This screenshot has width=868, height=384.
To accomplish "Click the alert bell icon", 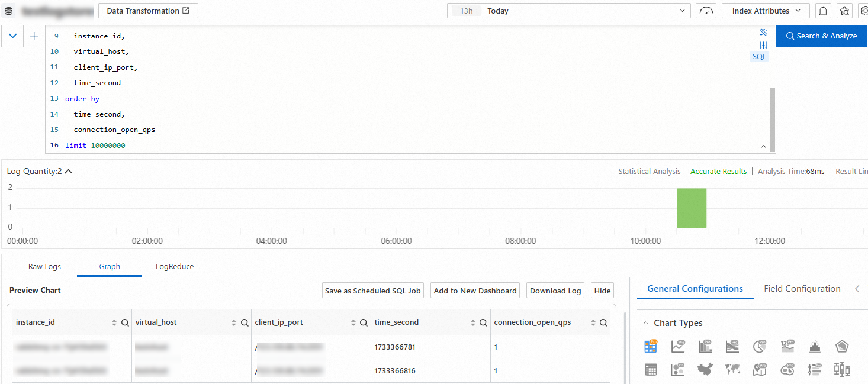I will click(x=823, y=11).
